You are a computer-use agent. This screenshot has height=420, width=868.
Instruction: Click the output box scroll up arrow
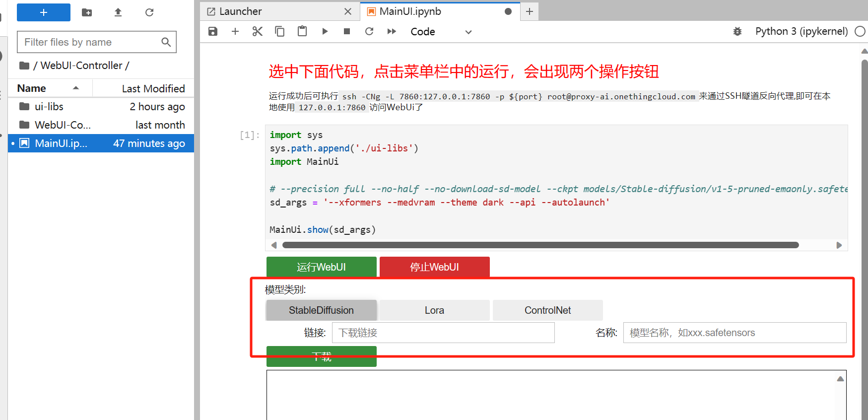coord(840,379)
